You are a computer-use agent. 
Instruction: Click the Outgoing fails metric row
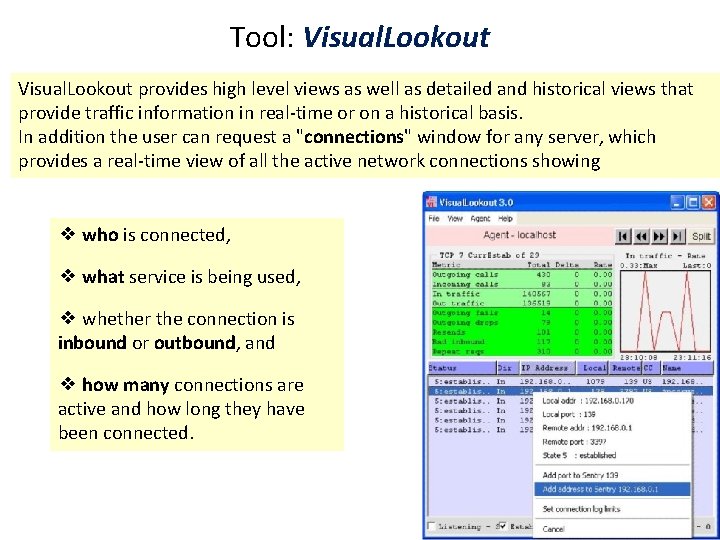click(x=522, y=313)
